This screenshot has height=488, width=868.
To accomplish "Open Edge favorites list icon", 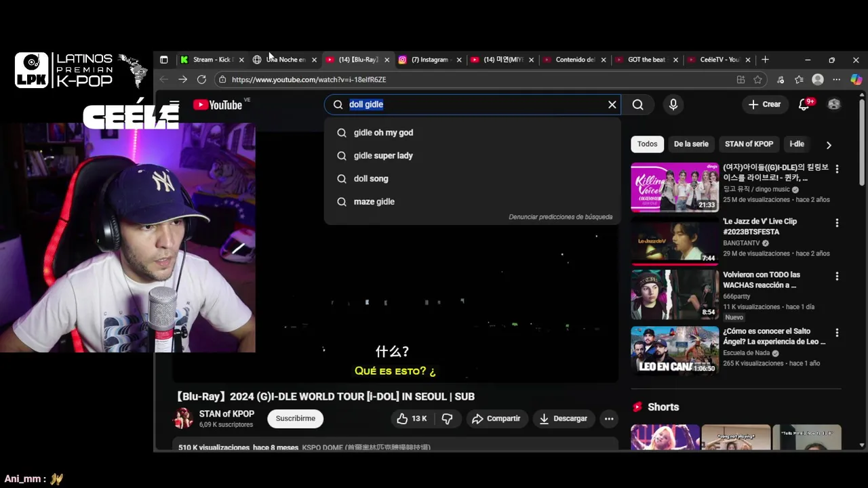I will pos(799,79).
